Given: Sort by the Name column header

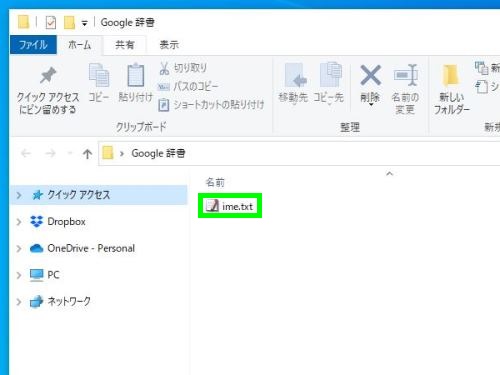Looking at the screenshot, I should tap(215, 182).
